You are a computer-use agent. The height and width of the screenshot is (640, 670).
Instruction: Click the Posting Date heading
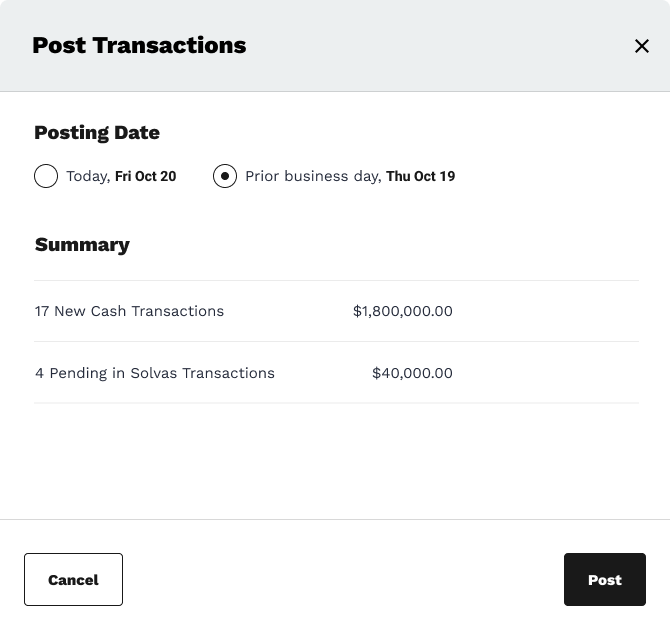coord(97,132)
